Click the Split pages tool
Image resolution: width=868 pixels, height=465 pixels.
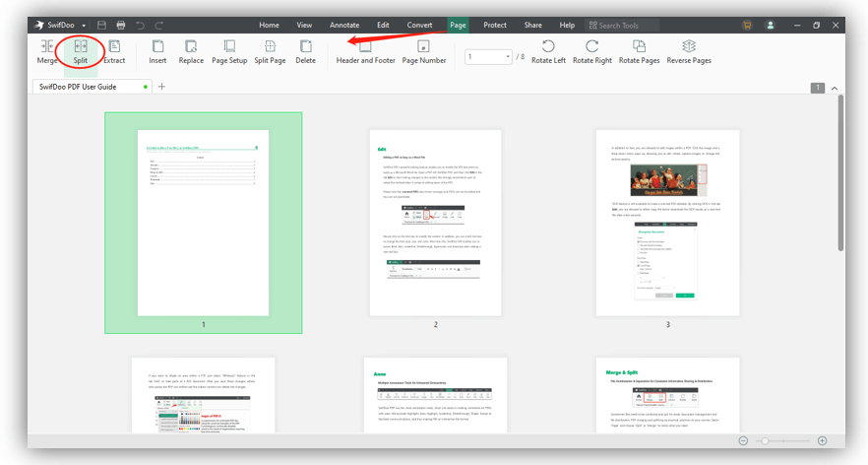(x=80, y=51)
